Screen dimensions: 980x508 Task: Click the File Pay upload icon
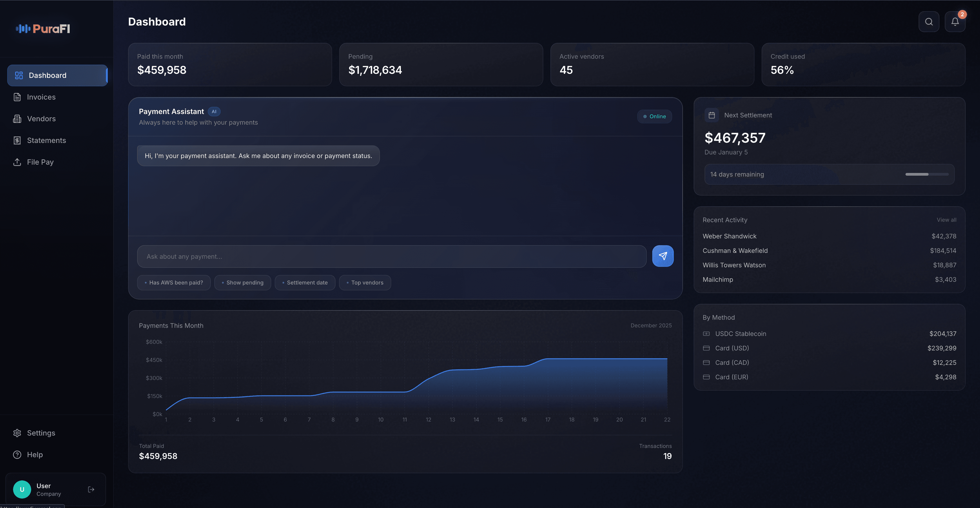18,162
